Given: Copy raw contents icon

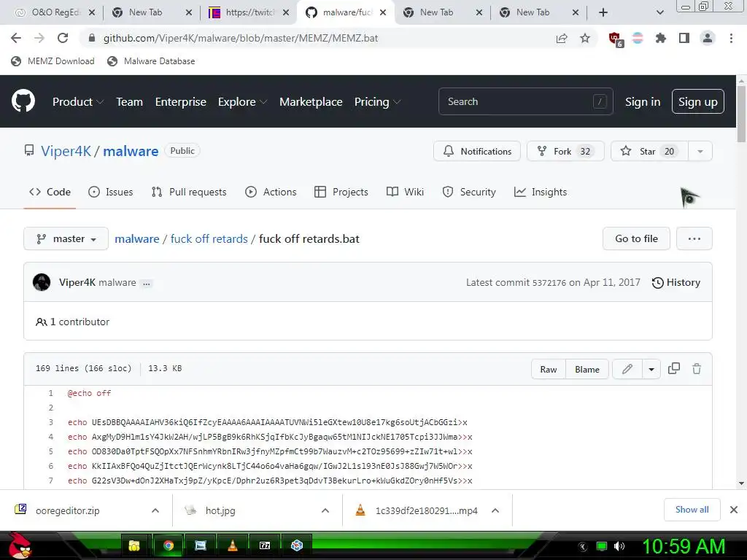Looking at the screenshot, I should [x=673, y=368].
